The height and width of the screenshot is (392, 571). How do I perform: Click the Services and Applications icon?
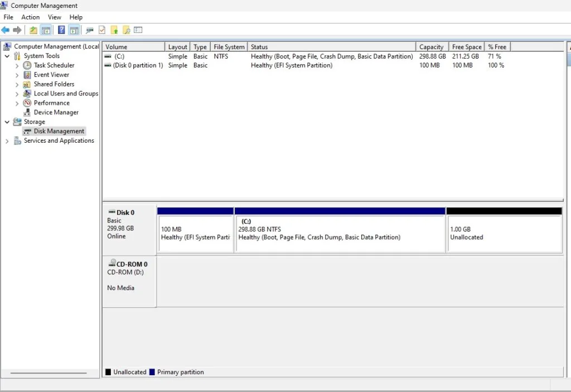pyautogui.click(x=17, y=141)
